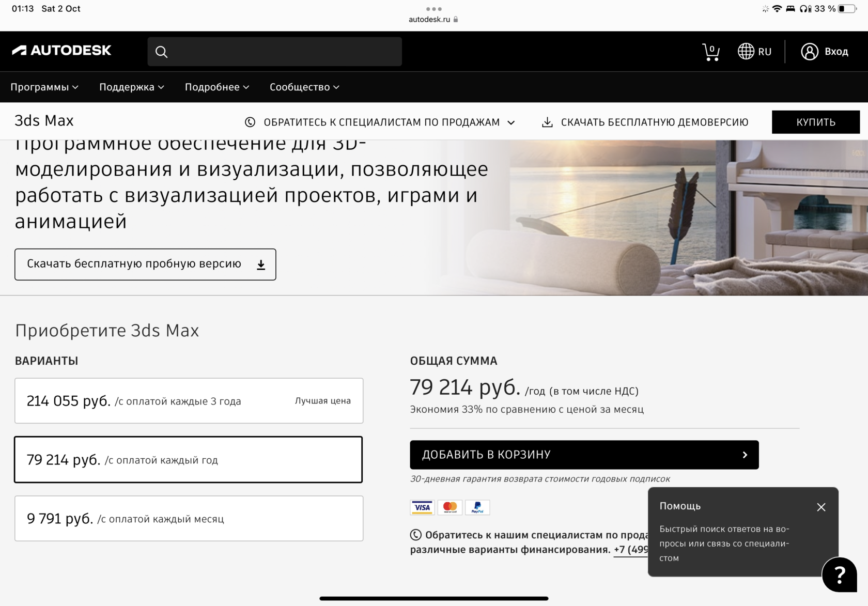Screen dimensions: 868x606
Task: Click the download icon for demo version
Action: (x=547, y=122)
